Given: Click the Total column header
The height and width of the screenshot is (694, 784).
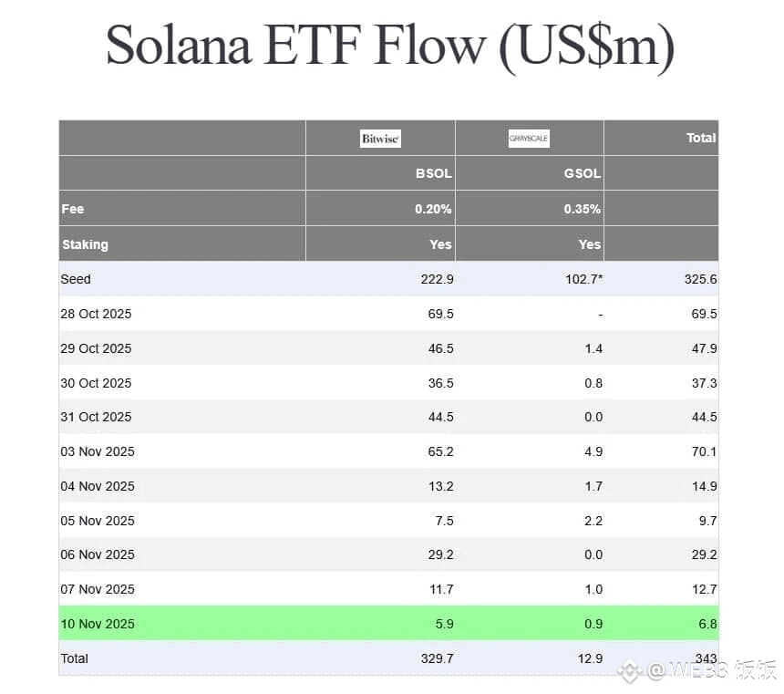Looking at the screenshot, I should click(700, 138).
